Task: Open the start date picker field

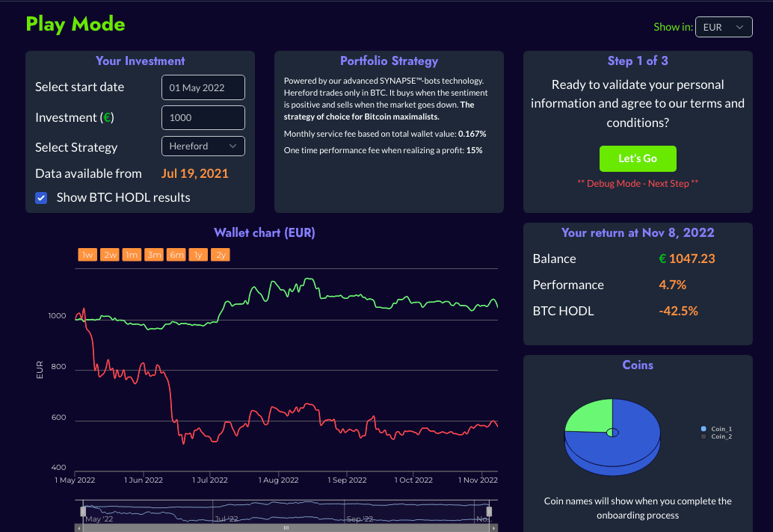Action: 203,87
